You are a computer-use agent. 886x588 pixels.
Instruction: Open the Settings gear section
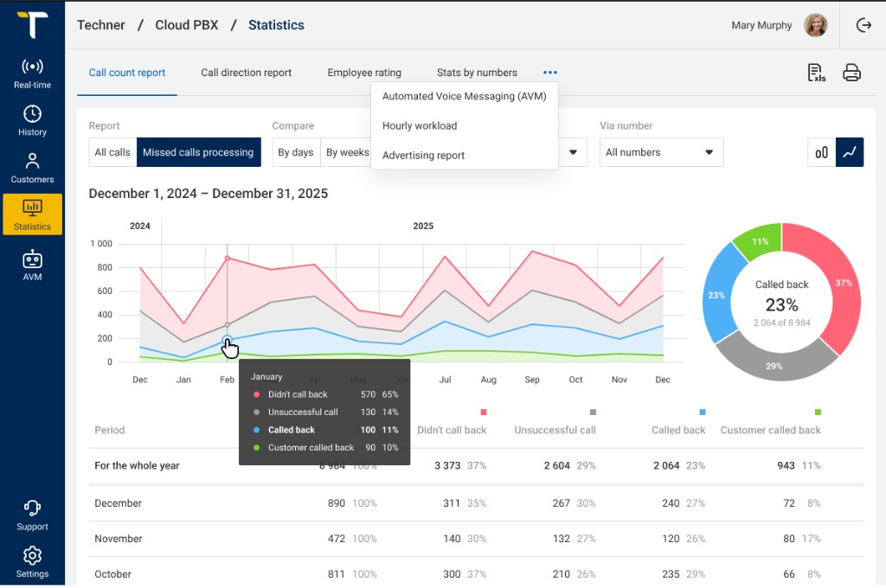(32, 562)
